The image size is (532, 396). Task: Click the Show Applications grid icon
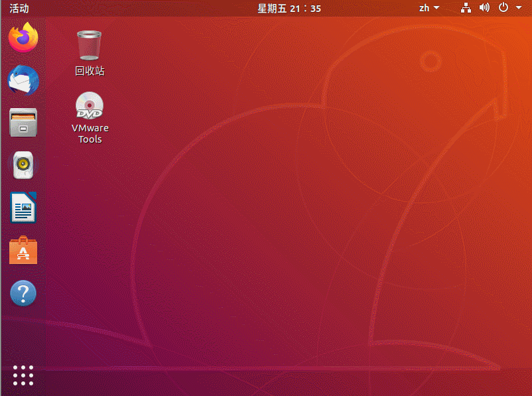[x=23, y=375]
